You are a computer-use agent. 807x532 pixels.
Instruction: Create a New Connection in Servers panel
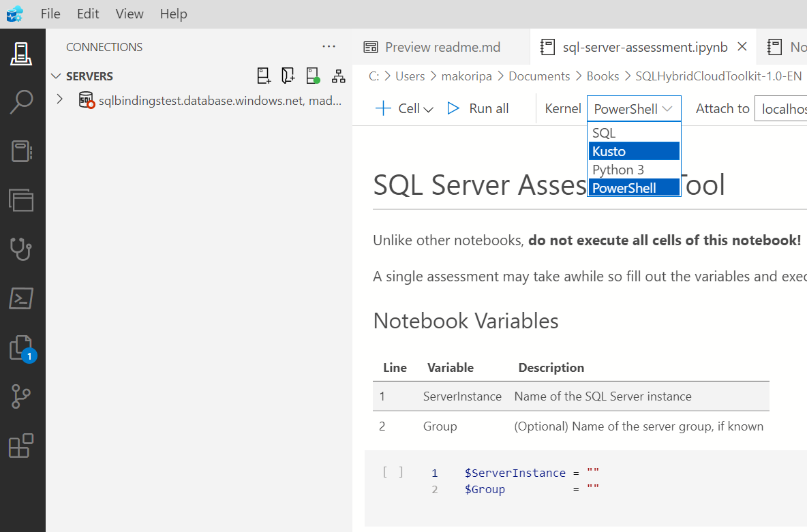coord(264,76)
